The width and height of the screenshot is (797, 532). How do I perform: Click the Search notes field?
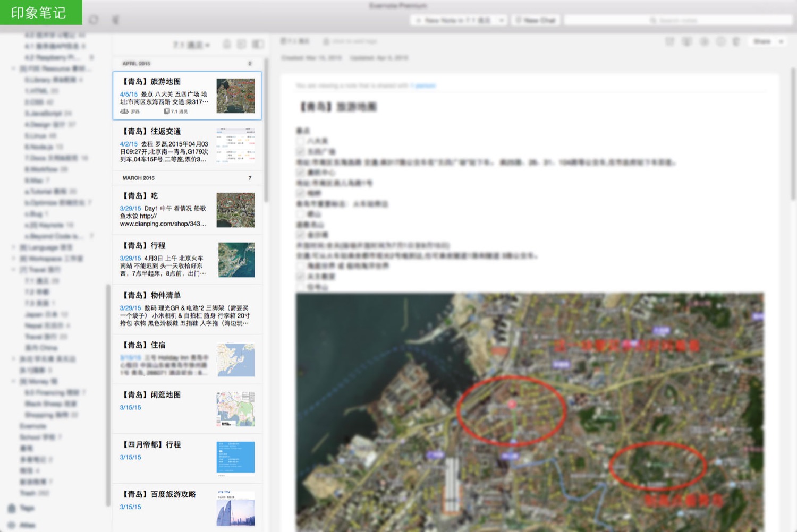[x=677, y=20]
